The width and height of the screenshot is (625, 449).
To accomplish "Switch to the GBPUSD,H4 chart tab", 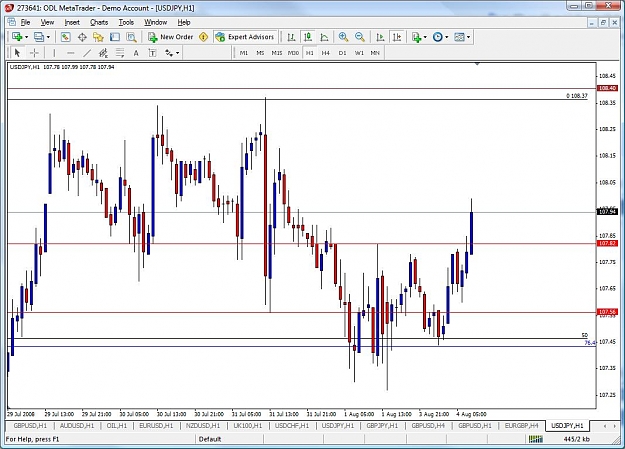I will pos(428,425).
